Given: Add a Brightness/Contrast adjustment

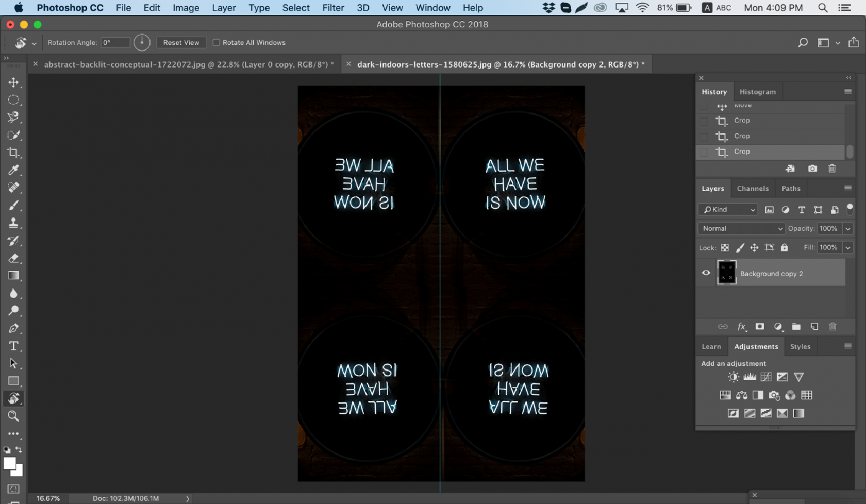Looking at the screenshot, I should [x=733, y=377].
